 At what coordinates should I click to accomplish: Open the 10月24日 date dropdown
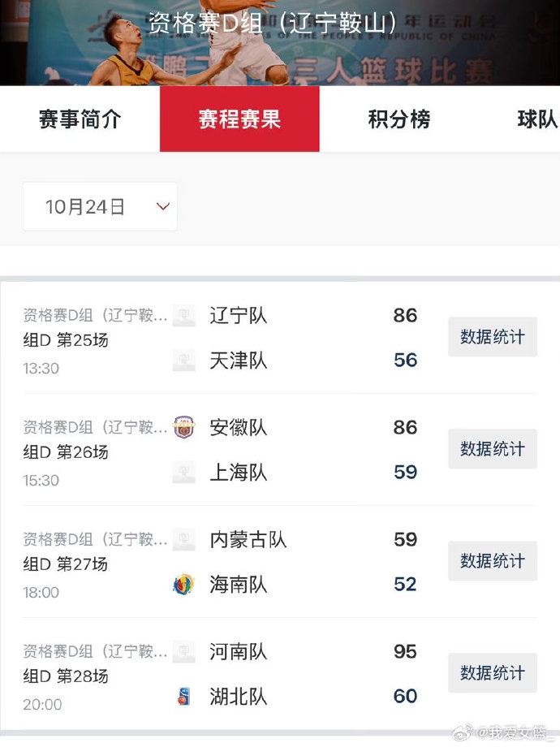[x=100, y=206]
